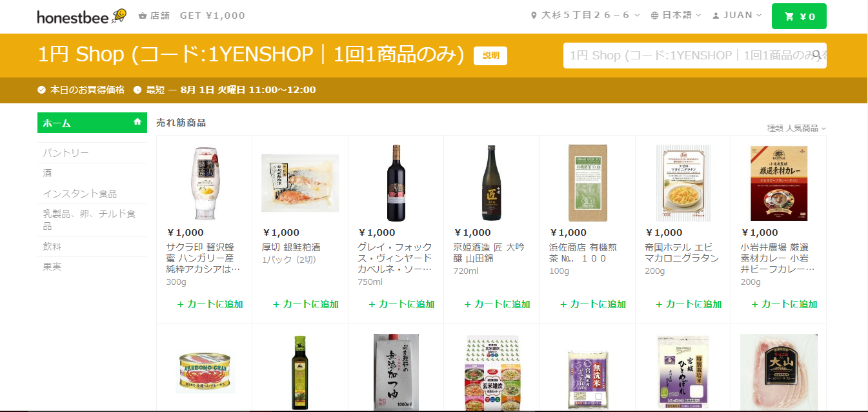Viewport: 868px width, 412px height.
Task: Add 帝国ホテル エビマカロニグラタン to cart
Action: click(x=688, y=304)
